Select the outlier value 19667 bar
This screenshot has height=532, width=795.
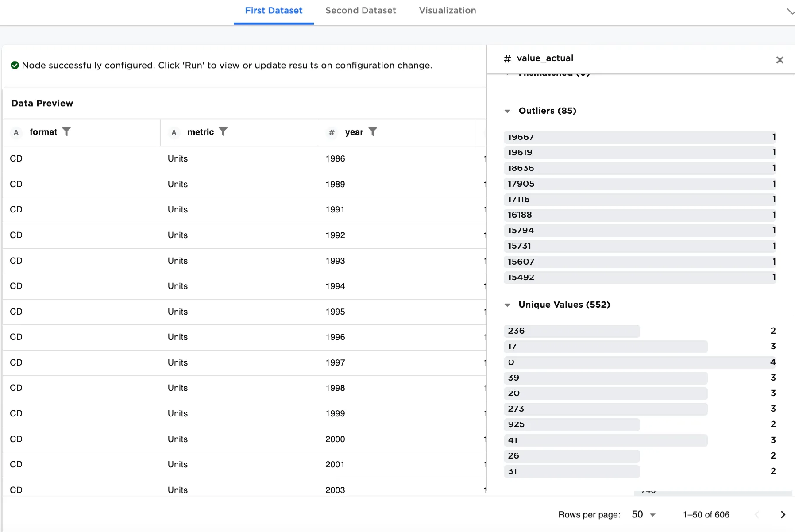tap(639, 137)
